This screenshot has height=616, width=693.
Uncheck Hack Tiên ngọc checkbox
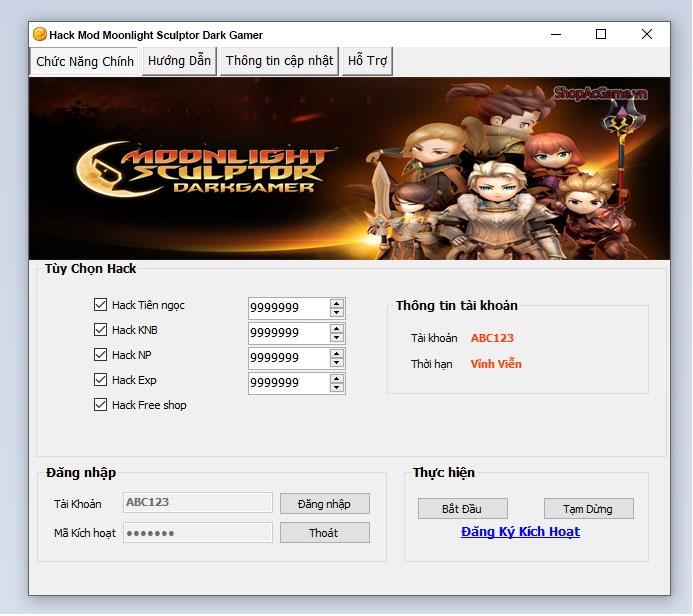(100, 304)
